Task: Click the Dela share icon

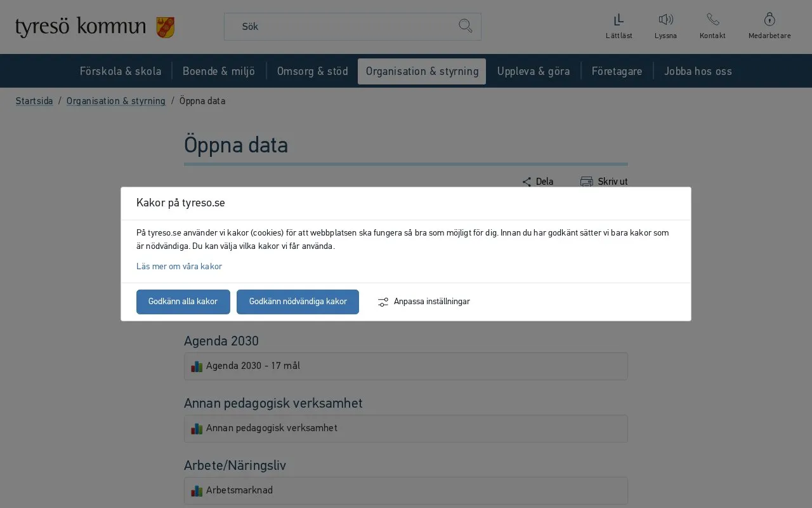Action: (527, 182)
